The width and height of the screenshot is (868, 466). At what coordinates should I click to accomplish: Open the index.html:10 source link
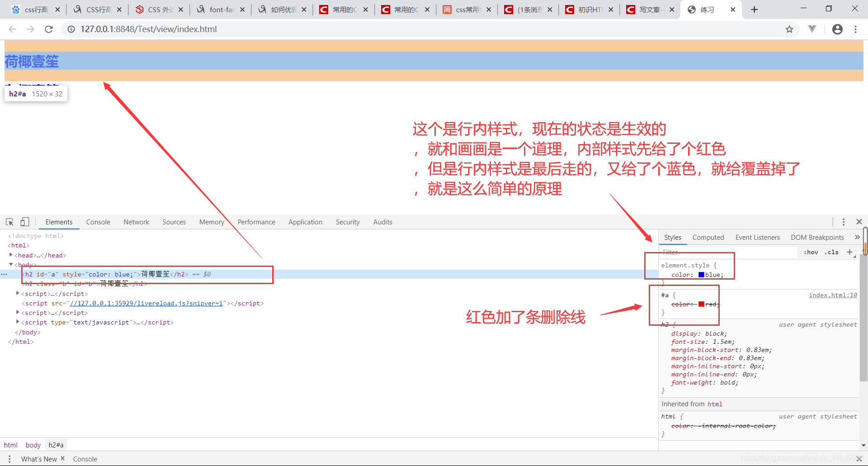(x=833, y=295)
